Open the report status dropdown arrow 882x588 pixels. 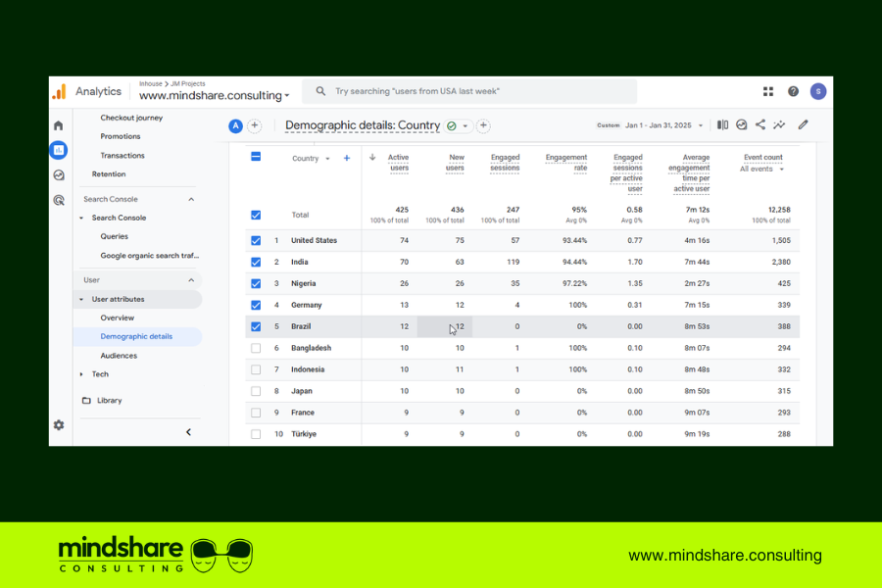coord(465,126)
